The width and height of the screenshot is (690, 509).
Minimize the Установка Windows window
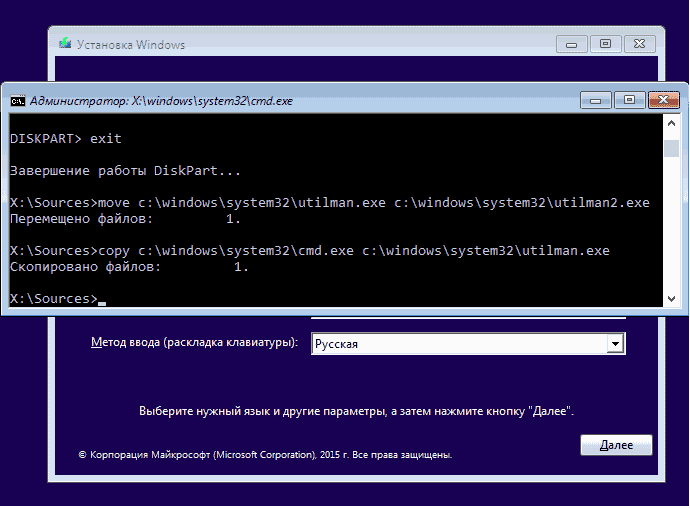click(572, 44)
